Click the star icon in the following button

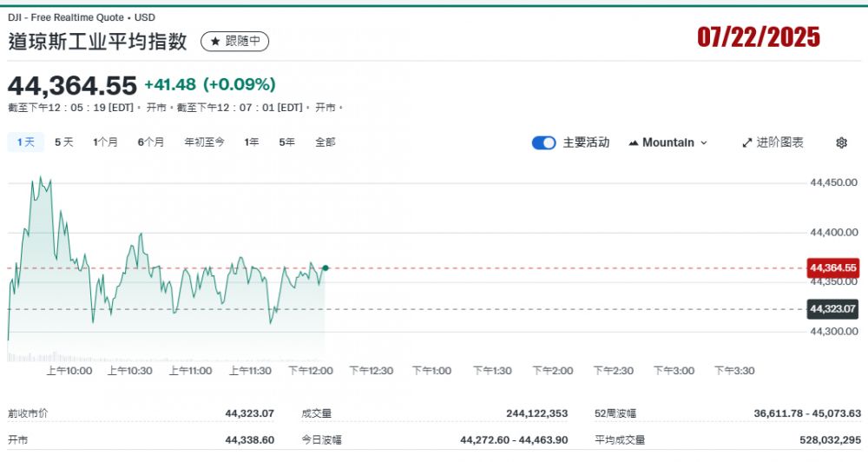(x=214, y=41)
